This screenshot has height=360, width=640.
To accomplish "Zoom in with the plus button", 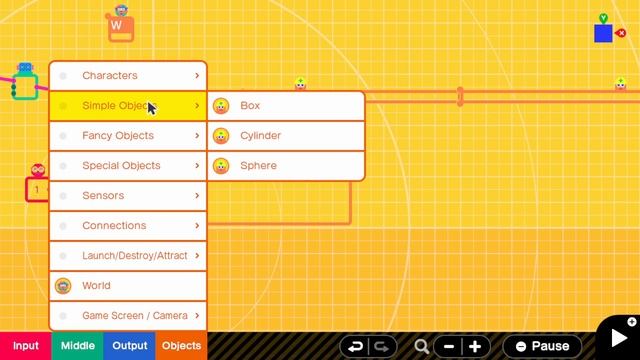I will [476, 347].
